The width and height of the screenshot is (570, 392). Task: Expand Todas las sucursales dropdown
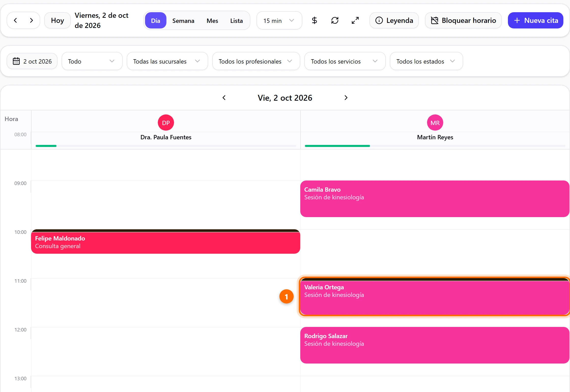167,61
